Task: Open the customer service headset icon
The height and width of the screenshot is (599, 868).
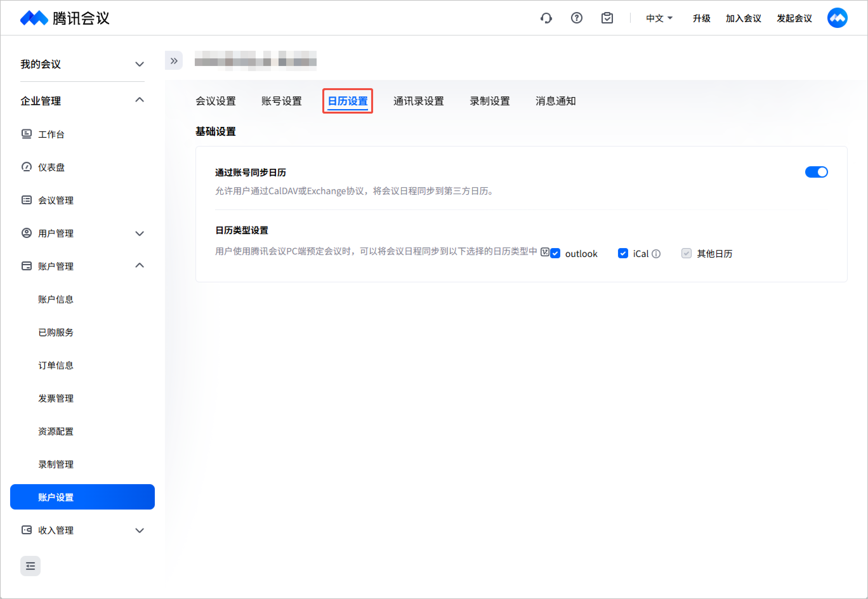Action: (x=546, y=18)
